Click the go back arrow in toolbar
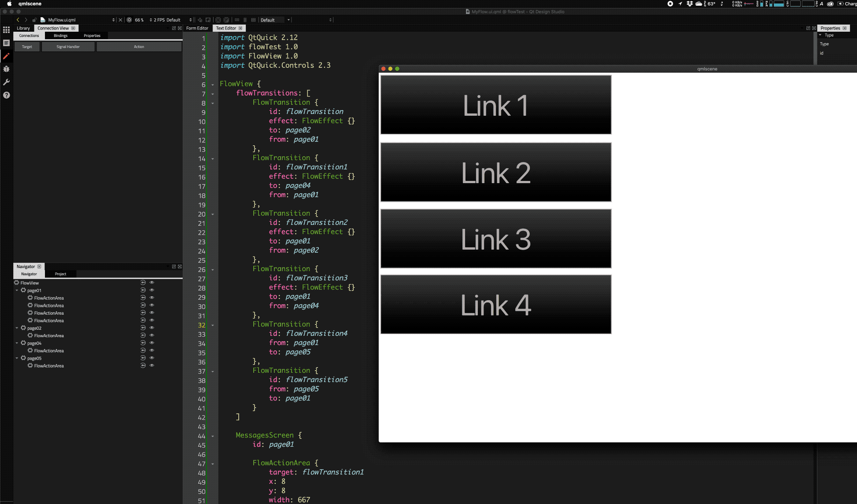Screen dimensions: 857x504 [x=18, y=20]
